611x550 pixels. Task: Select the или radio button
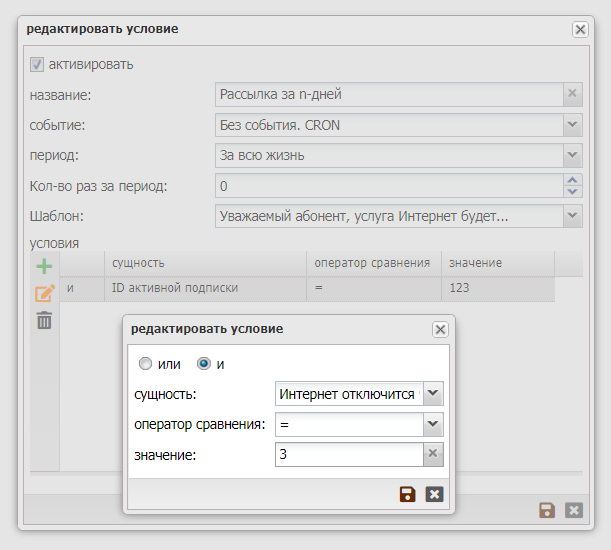pos(146,364)
